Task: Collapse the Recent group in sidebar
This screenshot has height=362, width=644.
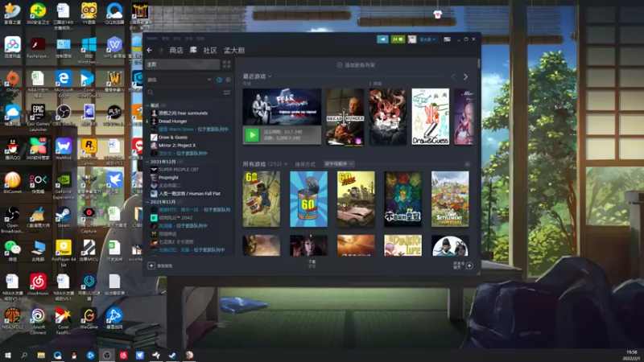Action: tap(148, 105)
